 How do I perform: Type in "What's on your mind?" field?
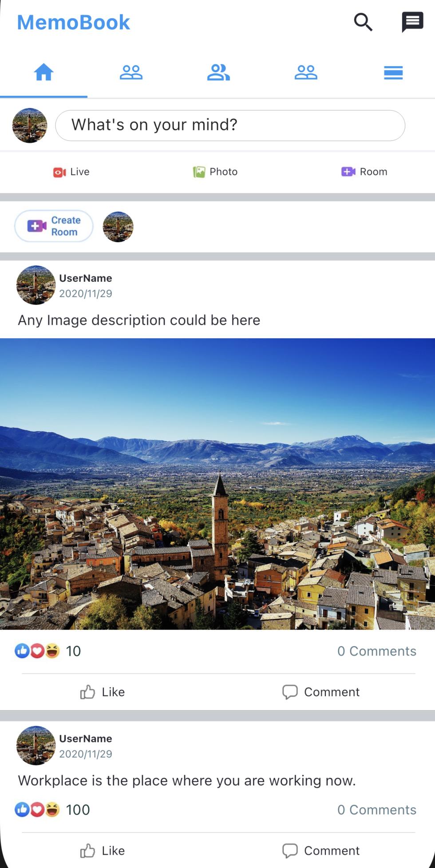click(x=230, y=125)
